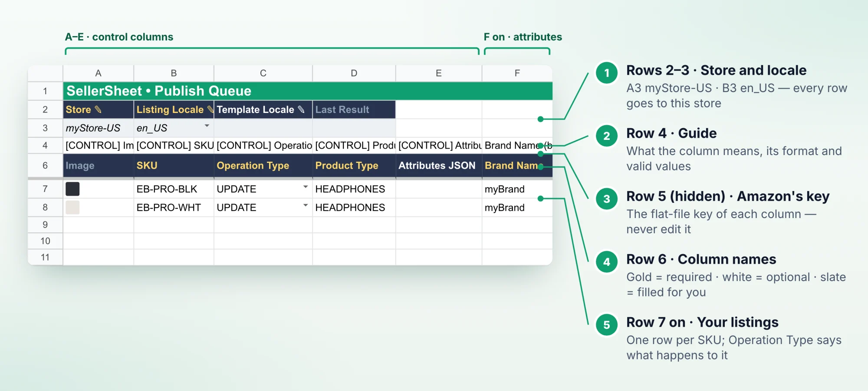Image resolution: width=868 pixels, height=391 pixels.
Task: Click the SKU column name cell
Action: click(x=174, y=166)
